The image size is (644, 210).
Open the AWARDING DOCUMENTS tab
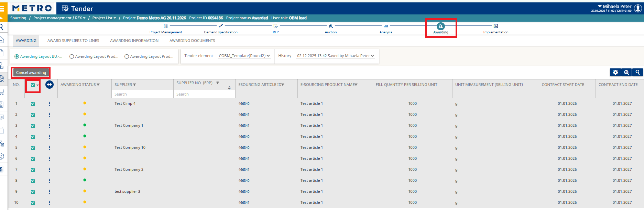point(192,41)
